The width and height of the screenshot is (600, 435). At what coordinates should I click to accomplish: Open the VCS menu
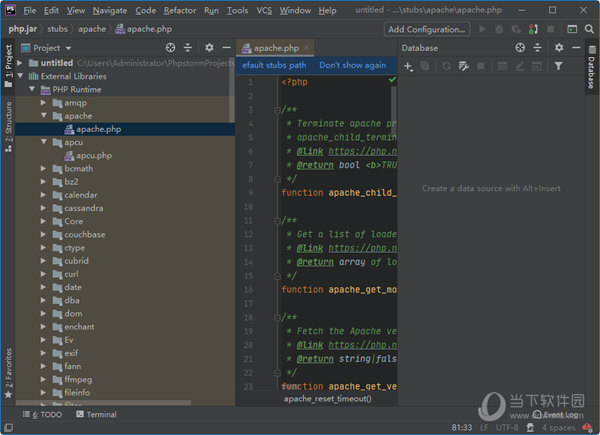pos(264,11)
